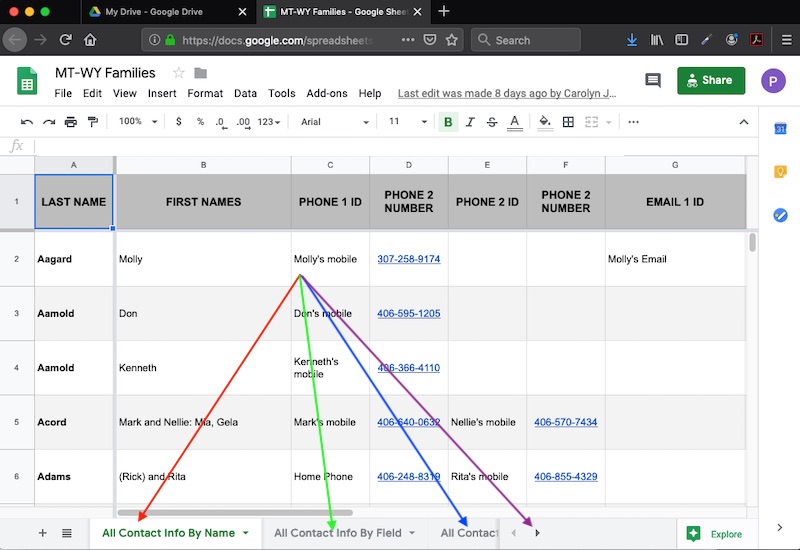The image size is (800, 550).
Task: Open the fill color picker
Action: [x=545, y=122]
